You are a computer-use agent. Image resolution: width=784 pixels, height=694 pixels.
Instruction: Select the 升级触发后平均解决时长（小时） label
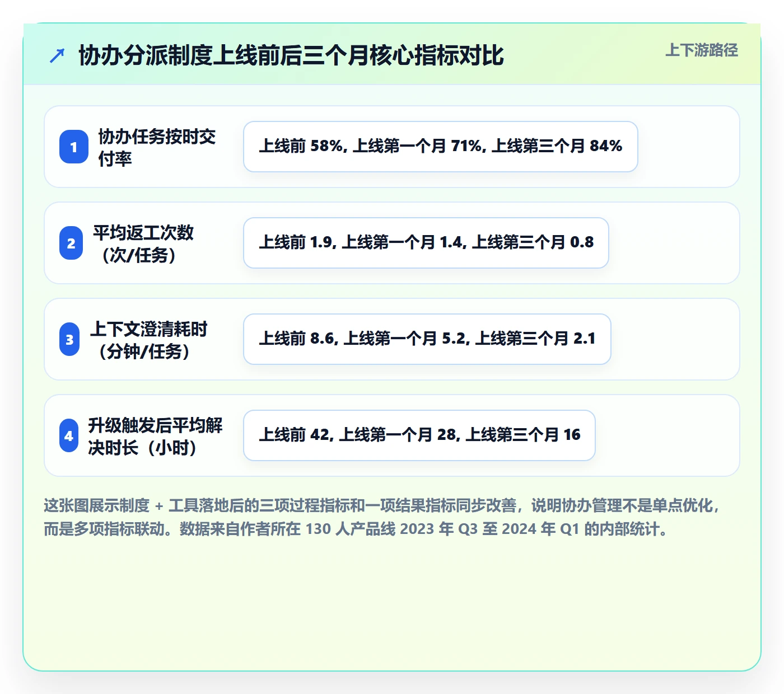[156, 436]
